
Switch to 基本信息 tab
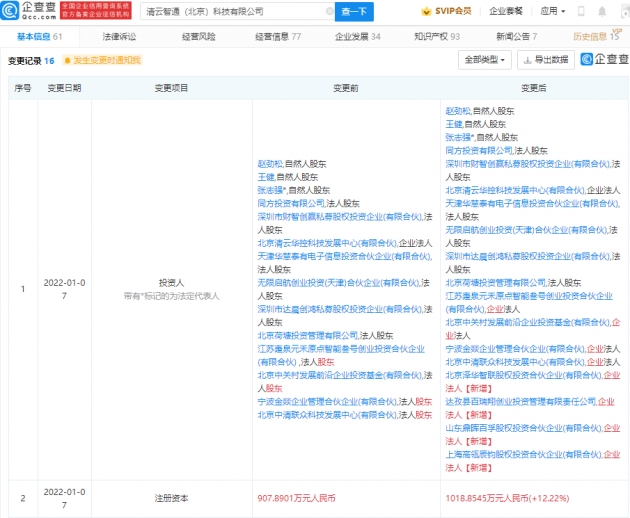[x=39, y=37]
